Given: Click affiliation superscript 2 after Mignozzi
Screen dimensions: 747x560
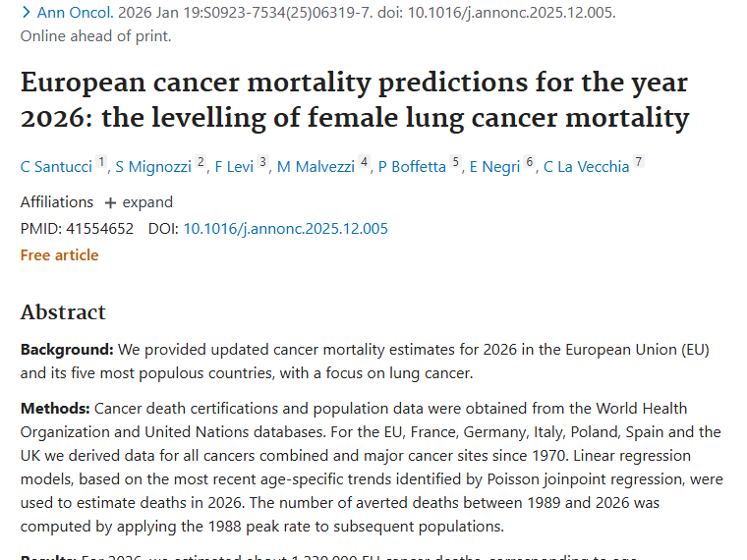Looking at the screenshot, I should [x=201, y=162].
